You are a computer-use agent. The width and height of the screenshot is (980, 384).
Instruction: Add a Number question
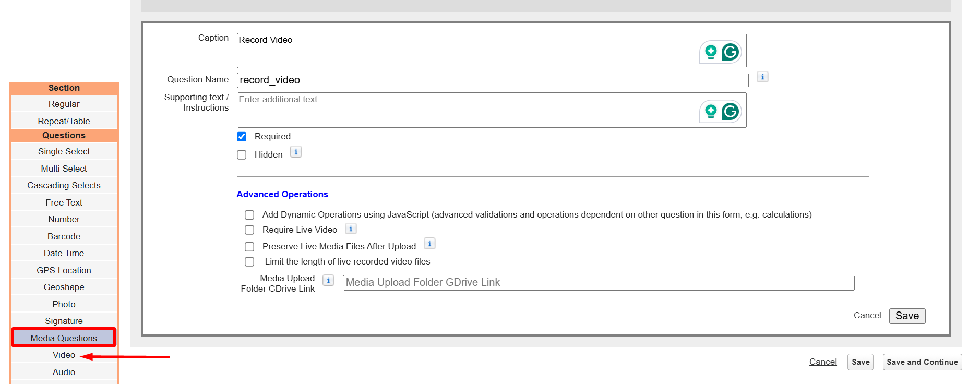point(64,219)
